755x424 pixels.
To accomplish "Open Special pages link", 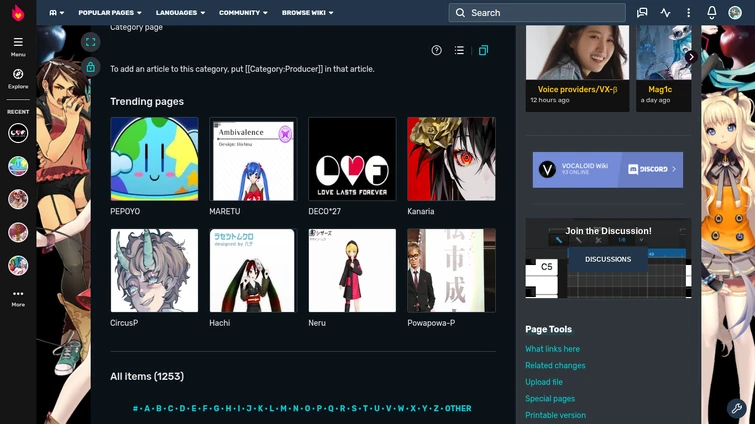I will [550, 398].
